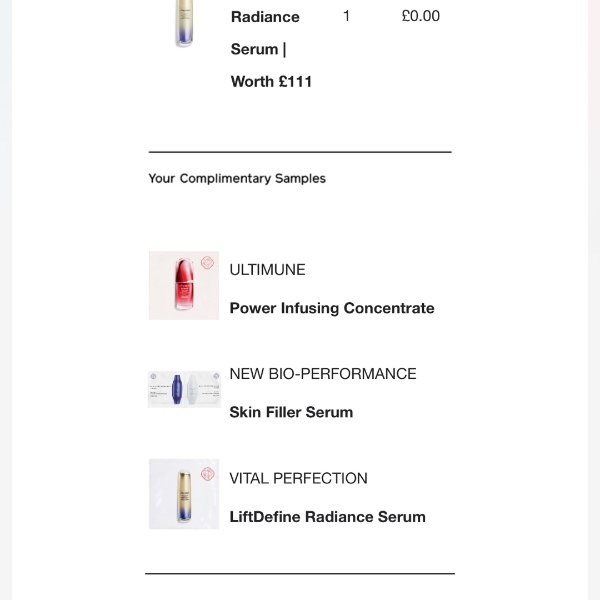Select the VITAL PERFECTION brand label
This screenshot has height=600, width=600.
pos(298,478)
